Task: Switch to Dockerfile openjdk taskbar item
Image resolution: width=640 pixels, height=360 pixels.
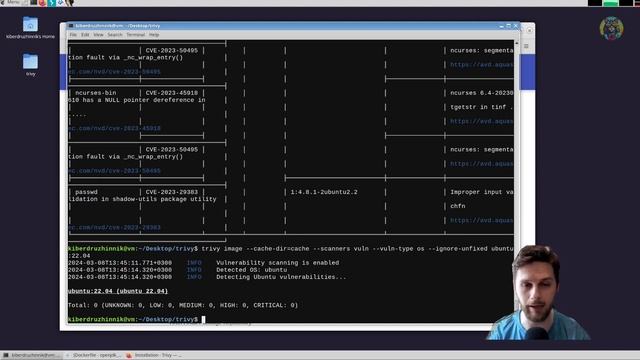Action: [93, 356]
